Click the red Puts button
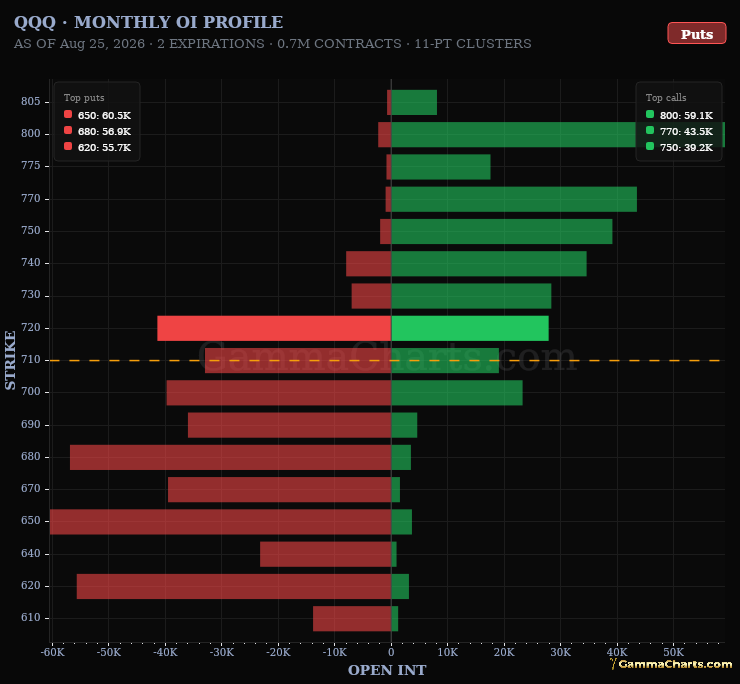The width and height of the screenshot is (740, 684). (x=697, y=33)
